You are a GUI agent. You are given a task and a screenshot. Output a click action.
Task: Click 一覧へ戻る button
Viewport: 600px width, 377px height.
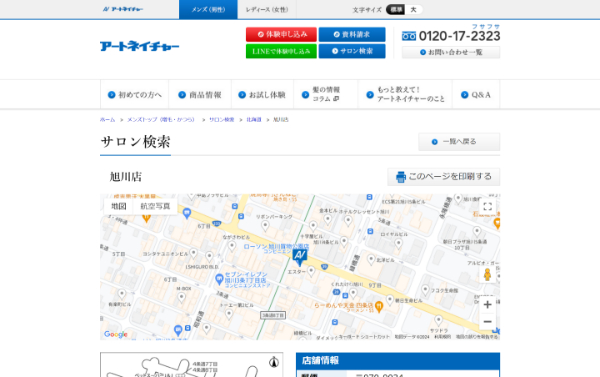459,142
